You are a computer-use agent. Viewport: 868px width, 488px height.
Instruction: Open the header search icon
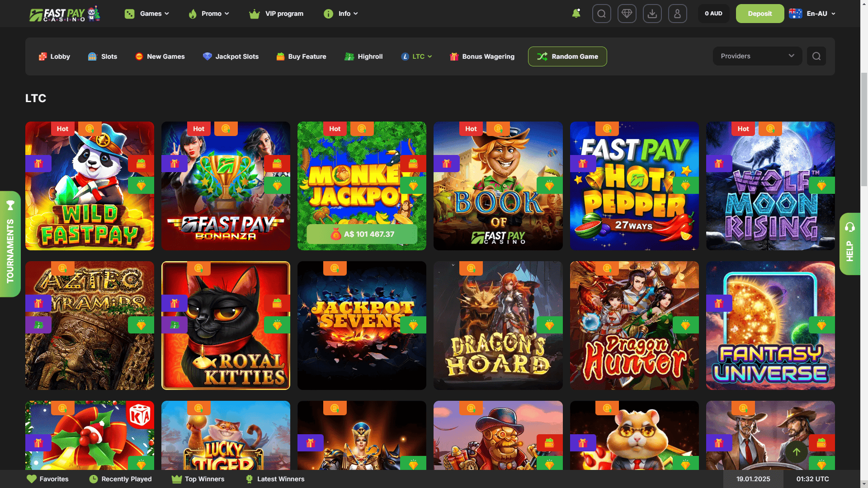(601, 14)
